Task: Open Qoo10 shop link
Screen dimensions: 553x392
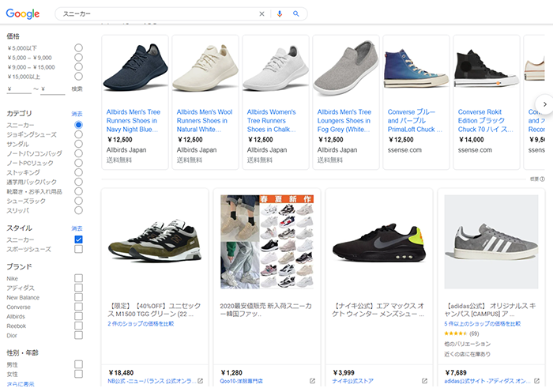Action: (242, 381)
